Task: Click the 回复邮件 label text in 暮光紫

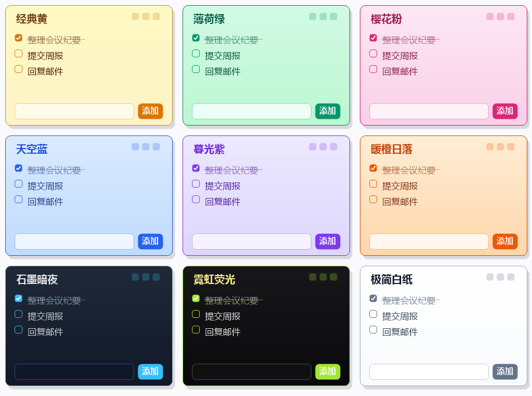Action: coord(223,202)
